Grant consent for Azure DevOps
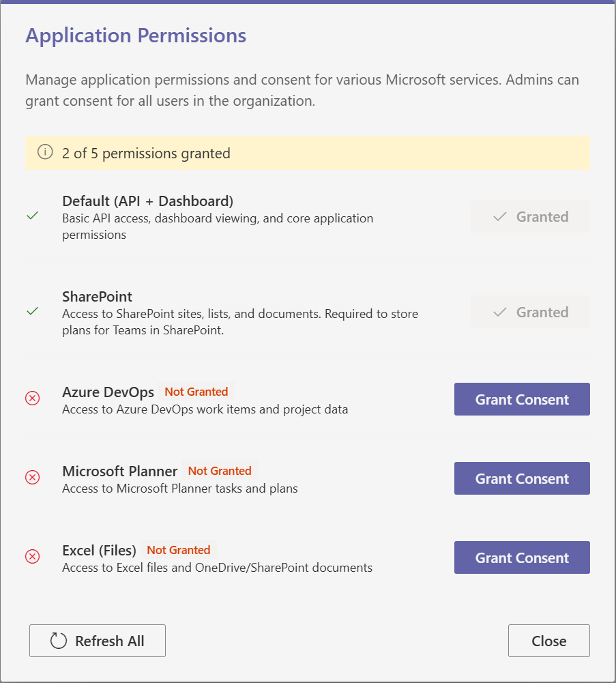Image resolution: width=616 pixels, height=683 pixels. (522, 399)
